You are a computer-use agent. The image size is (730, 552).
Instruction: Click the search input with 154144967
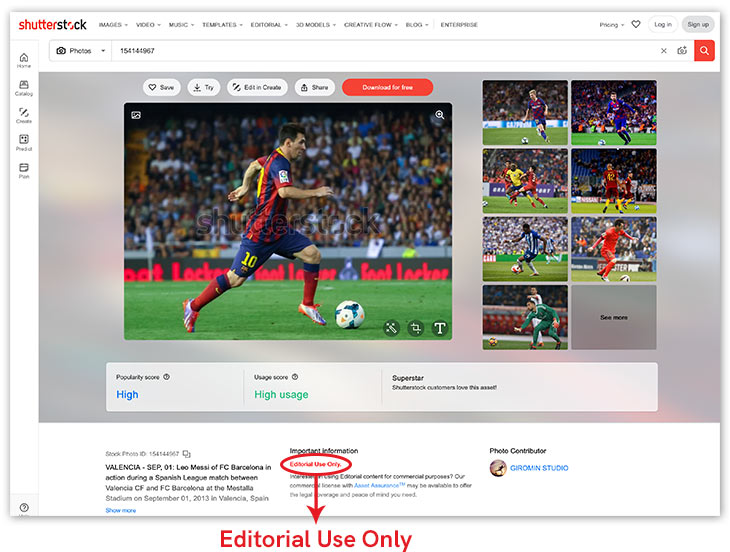click(x=384, y=51)
